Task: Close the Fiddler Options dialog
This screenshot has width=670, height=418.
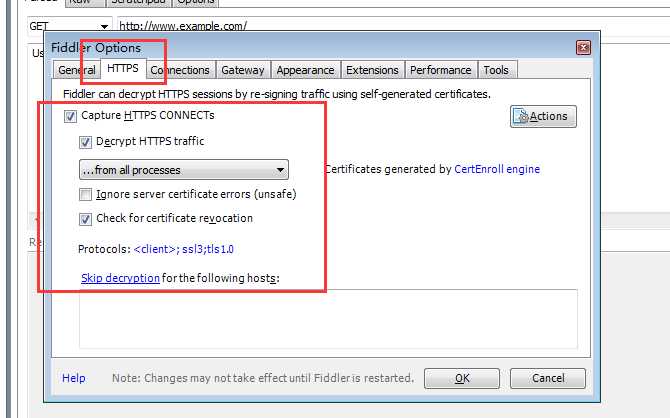Action: click(583, 47)
